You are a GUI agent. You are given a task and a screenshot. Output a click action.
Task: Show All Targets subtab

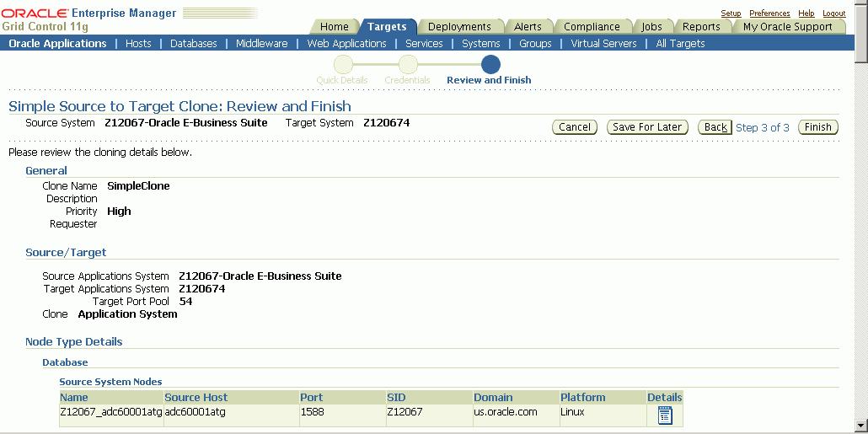pyautogui.click(x=680, y=43)
